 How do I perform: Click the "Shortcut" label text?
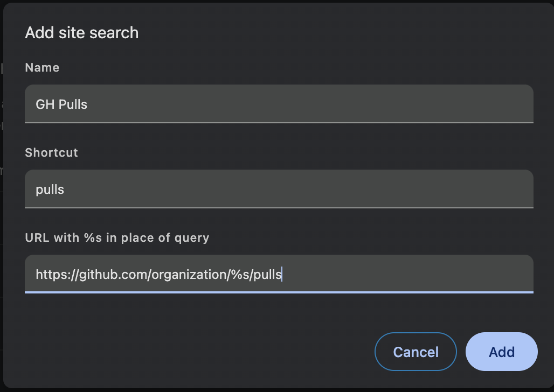pyautogui.click(x=51, y=152)
